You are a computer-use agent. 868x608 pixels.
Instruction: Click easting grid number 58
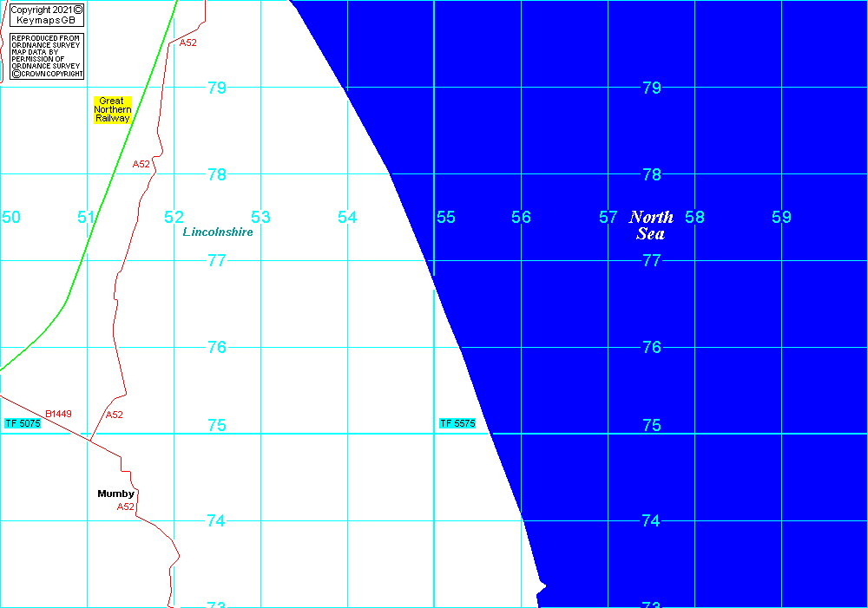coord(694,217)
